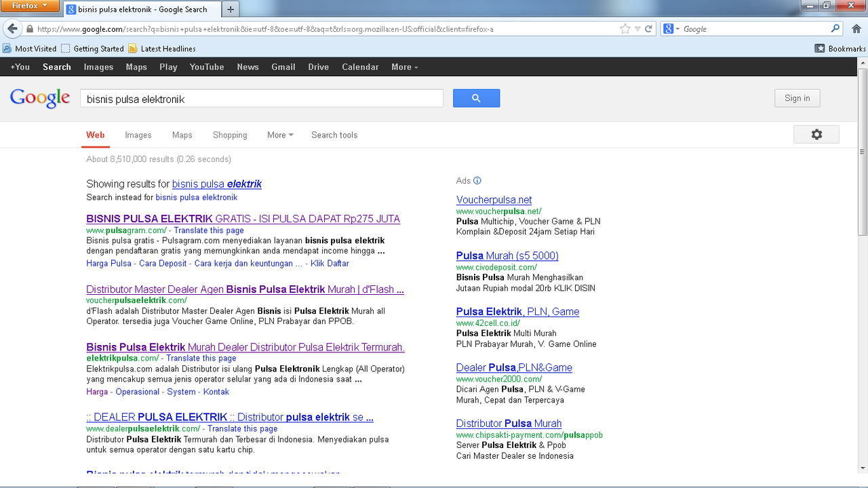Open the Bisnis Pulsa Elektrik Murah Dealer result
Screen dimensions: 868x488
[x=245, y=347]
